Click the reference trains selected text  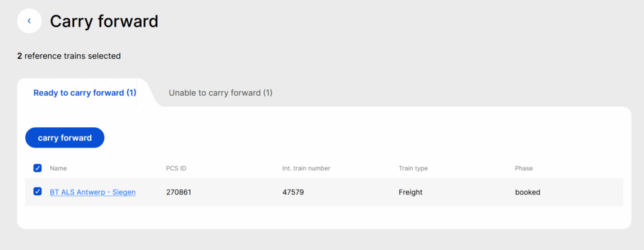pos(73,56)
